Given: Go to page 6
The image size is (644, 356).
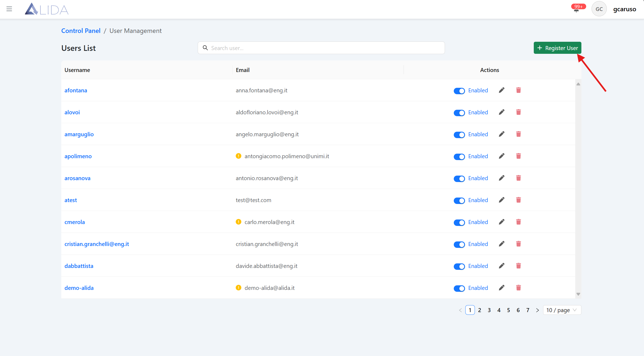Looking at the screenshot, I should 518,310.
